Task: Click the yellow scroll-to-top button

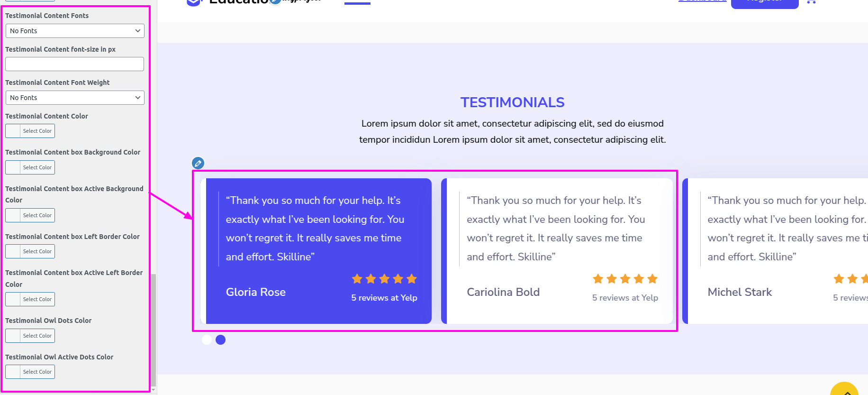Action: [844, 390]
